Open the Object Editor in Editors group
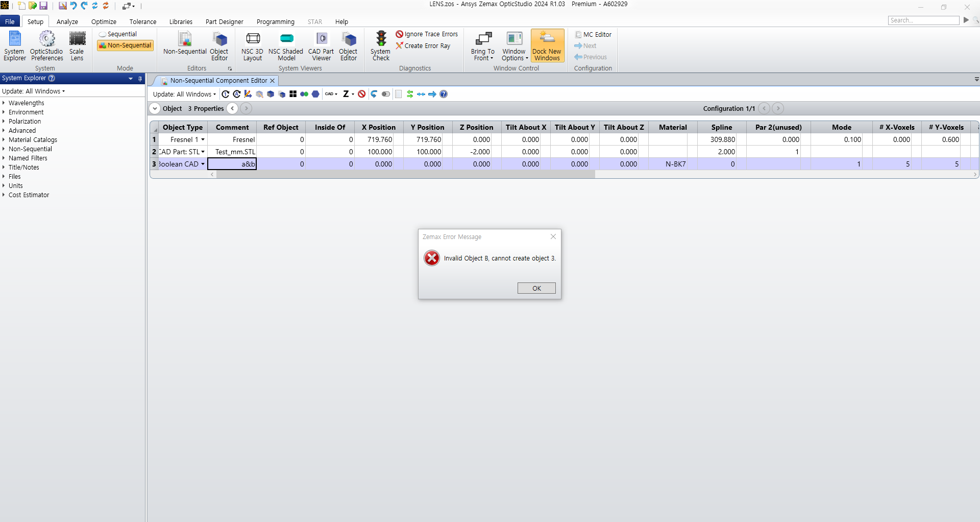The height and width of the screenshot is (522, 980). coord(219,46)
